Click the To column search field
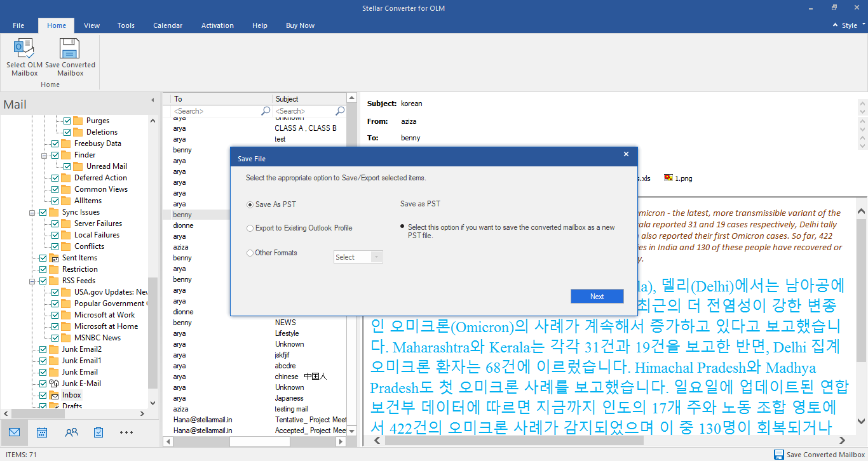The image size is (868, 461). 216,111
